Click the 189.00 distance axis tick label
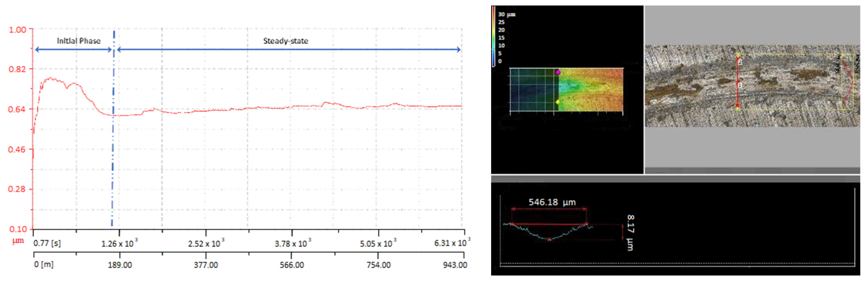868x281 pixels. [120, 265]
